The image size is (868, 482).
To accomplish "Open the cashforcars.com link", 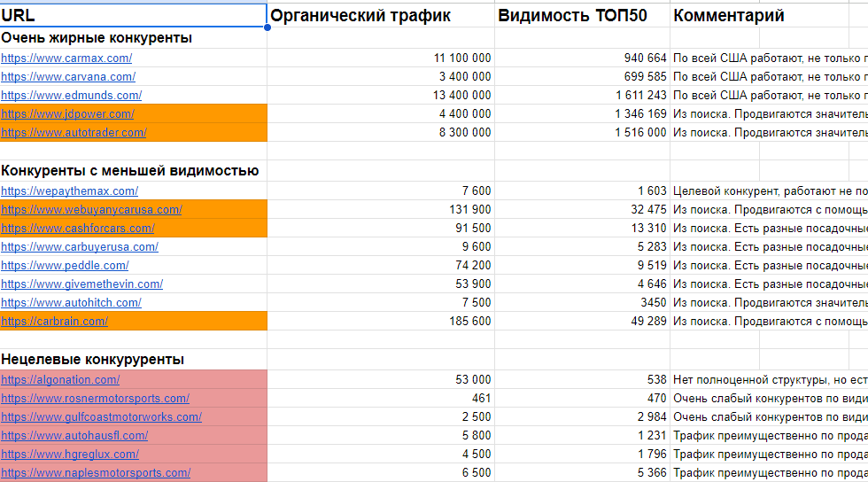I will 78,229.
